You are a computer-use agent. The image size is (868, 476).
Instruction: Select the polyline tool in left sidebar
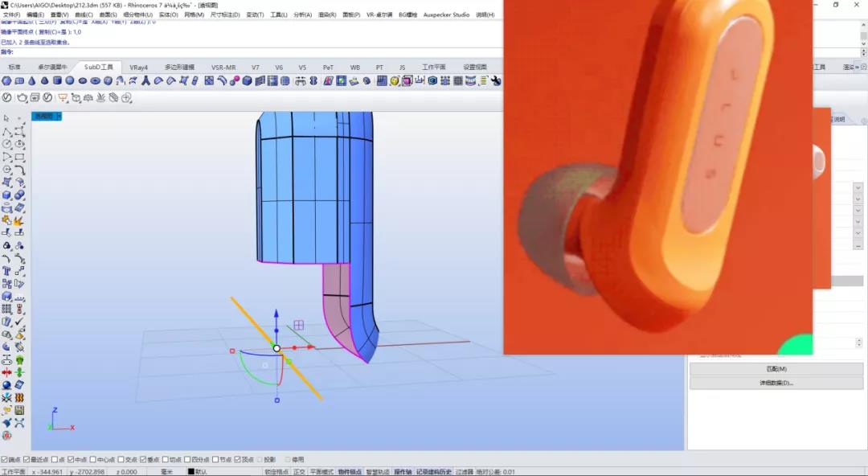(6, 132)
